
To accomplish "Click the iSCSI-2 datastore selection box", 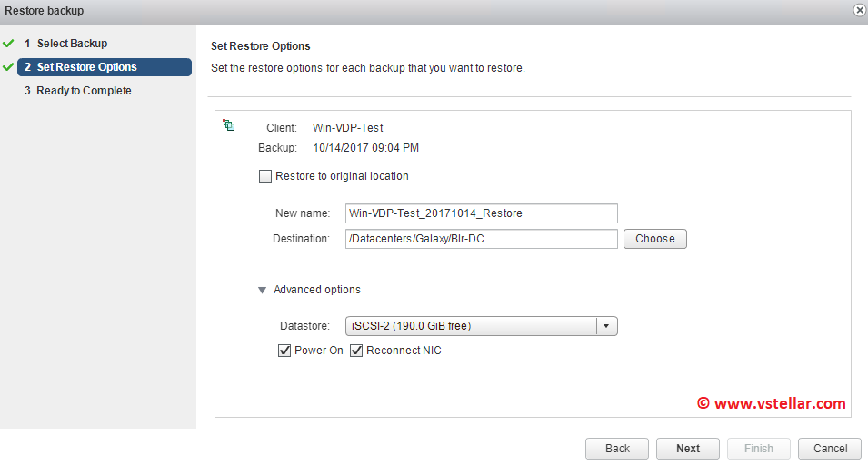I will coord(471,326).
